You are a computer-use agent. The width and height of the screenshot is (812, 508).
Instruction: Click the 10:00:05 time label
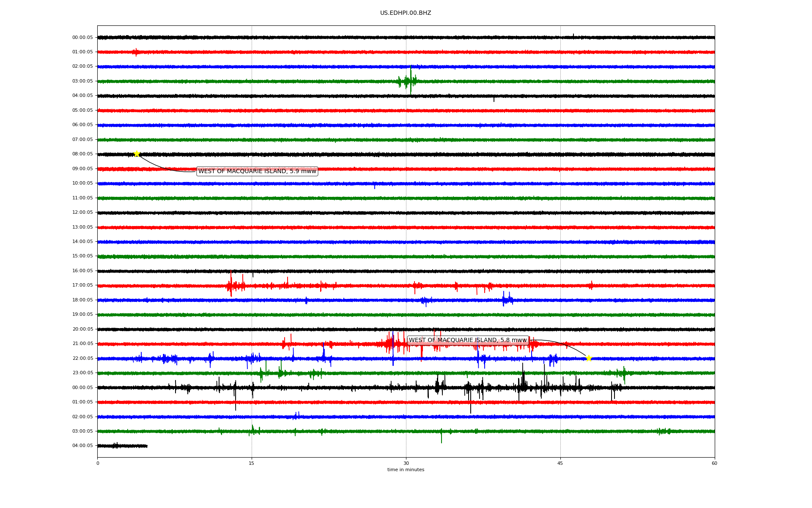(82, 183)
